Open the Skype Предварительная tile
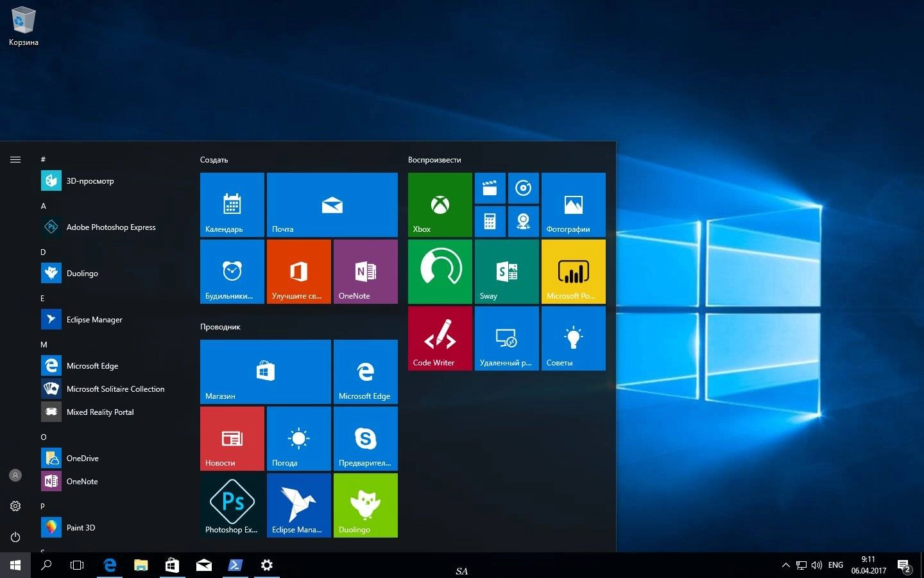The height and width of the screenshot is (578, 924). [x=366, y=439]
